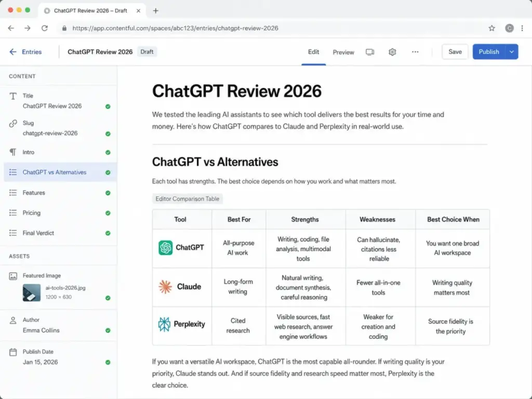Click the ChatGPT vs Alternatives heading

[215, 162]
